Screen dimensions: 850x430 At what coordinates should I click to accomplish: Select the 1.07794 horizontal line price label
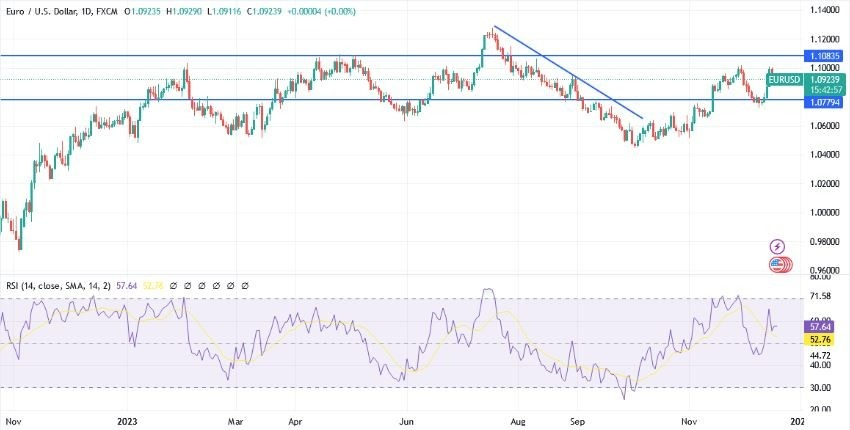point(825,100)
